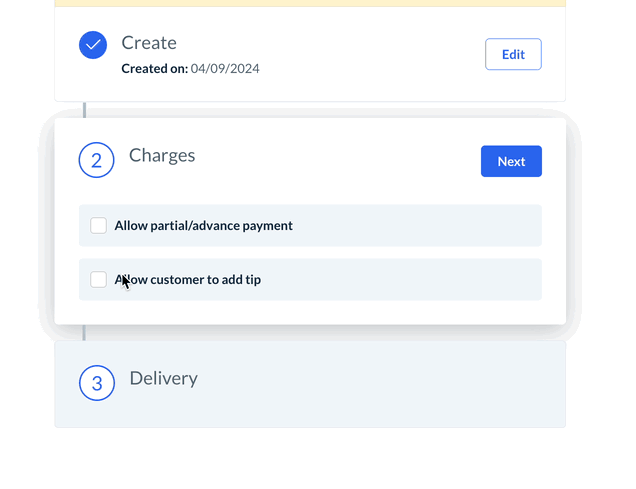
Task: Click the "Created on:" bold label
Action: 154,69
